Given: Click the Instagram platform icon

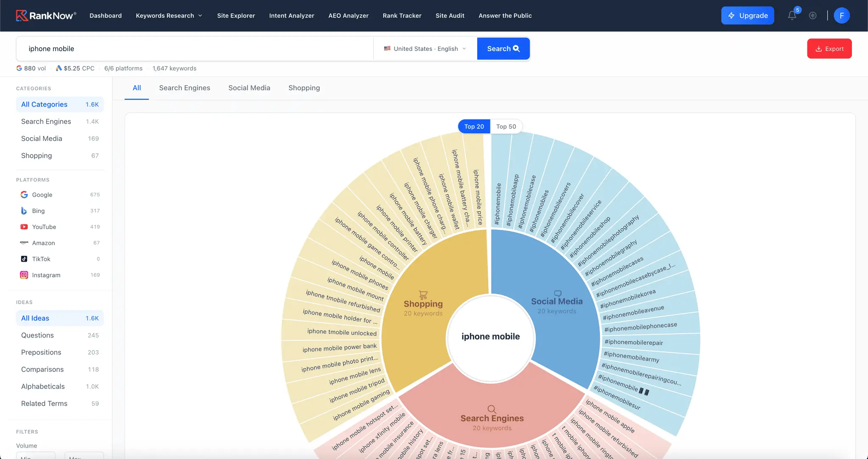Looking at the screenshot, I should point(24,275).
